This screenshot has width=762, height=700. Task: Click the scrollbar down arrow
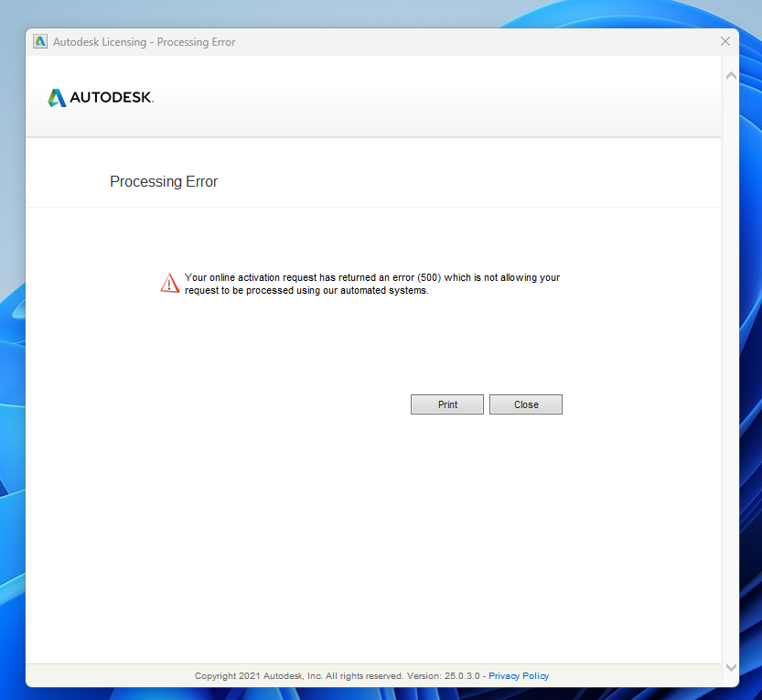[731, 667]
